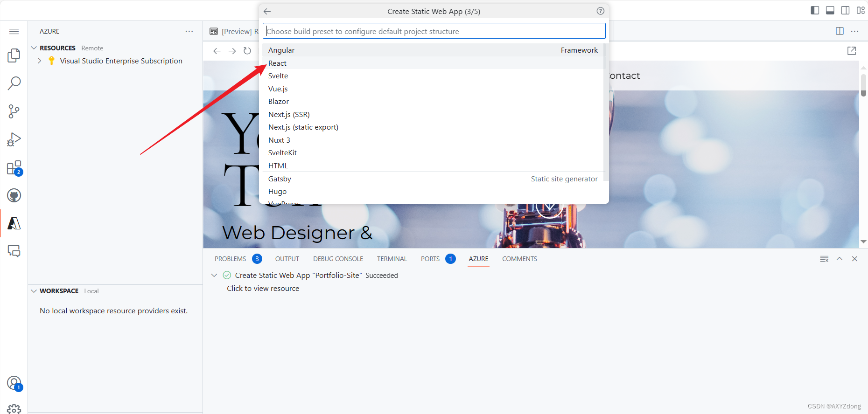Close the bottom panel

pyautogui.click(x=854, y=259)
